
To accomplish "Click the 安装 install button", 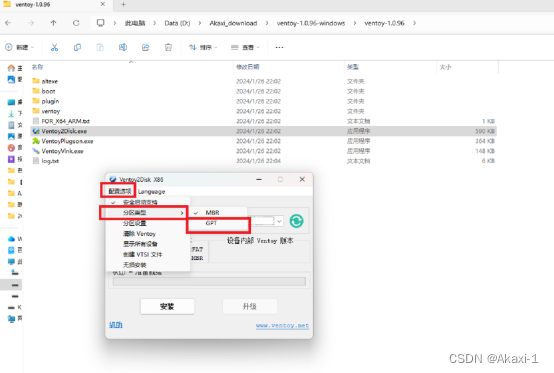I will tap(167, 306).
